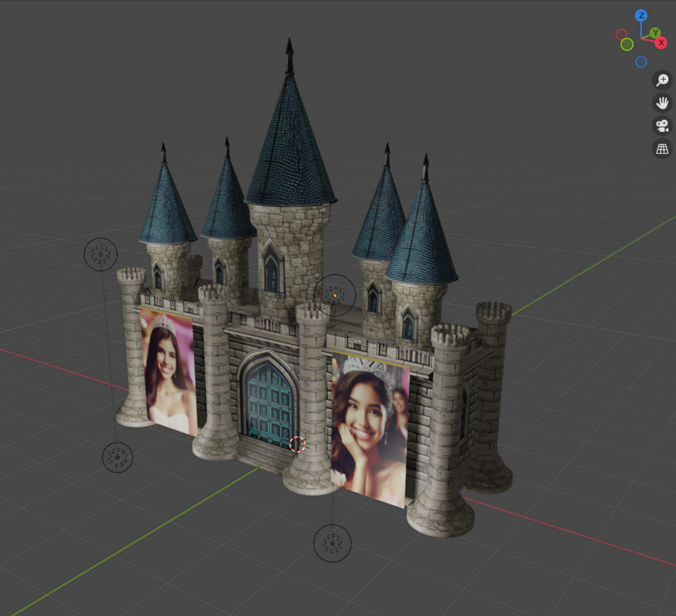Viewport: 676px width, 616px height.
Task: Select the point light at upper left
Action: (101, 254)
